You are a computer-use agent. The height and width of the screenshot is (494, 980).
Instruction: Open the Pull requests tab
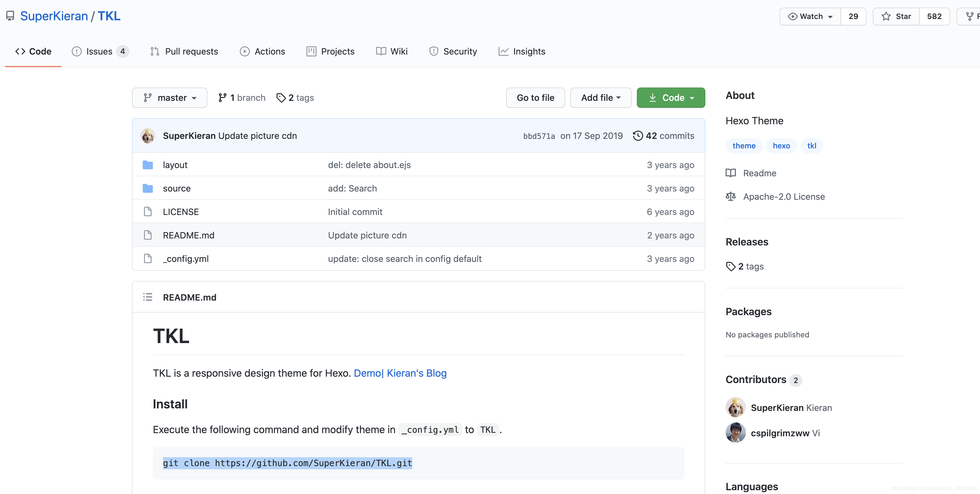pos(184,51)
